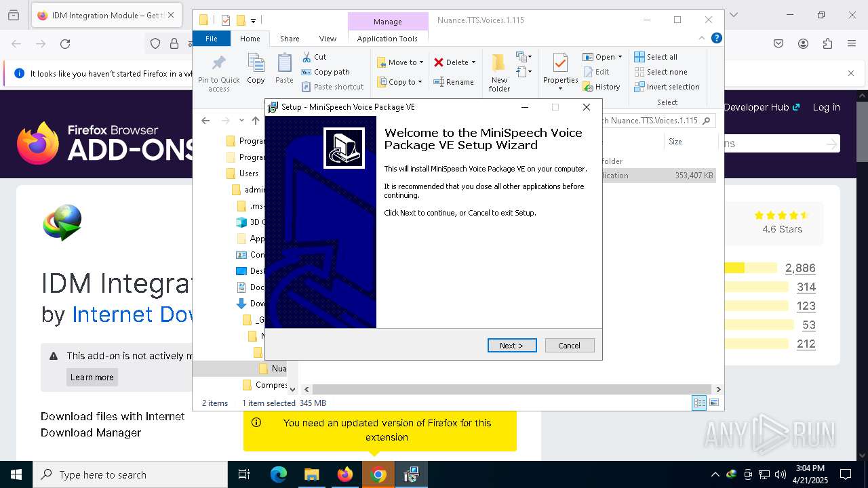Click Paste shortcut in Explorer ribbon

click(332, 87)
